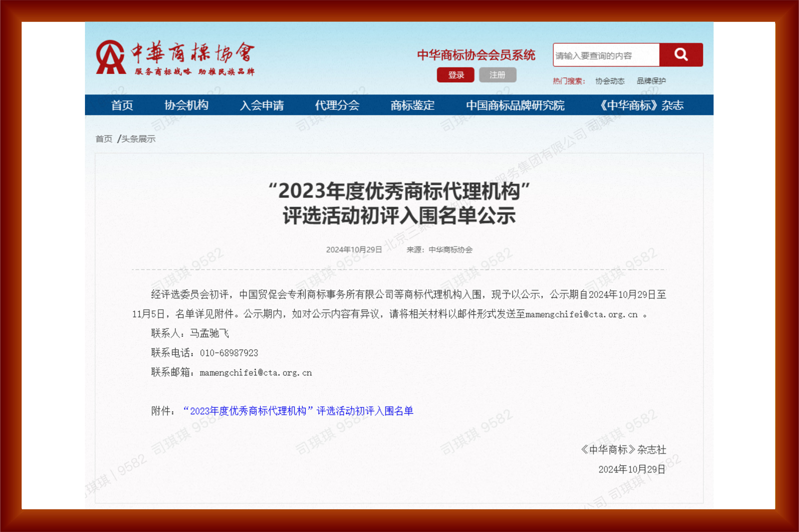This screenshot has width=799, height=532.
Task: Click the 协会动态 hot search link
Action: tap(610, 81)
